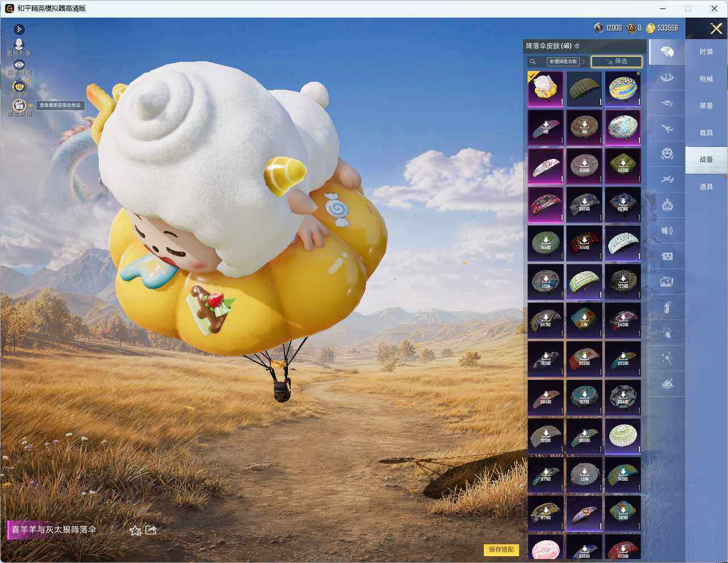This screenshot has height=563, width=728.
Task: Download the 463KB green parachute skin
Action: pyautogui.click(x=623, y=166)
